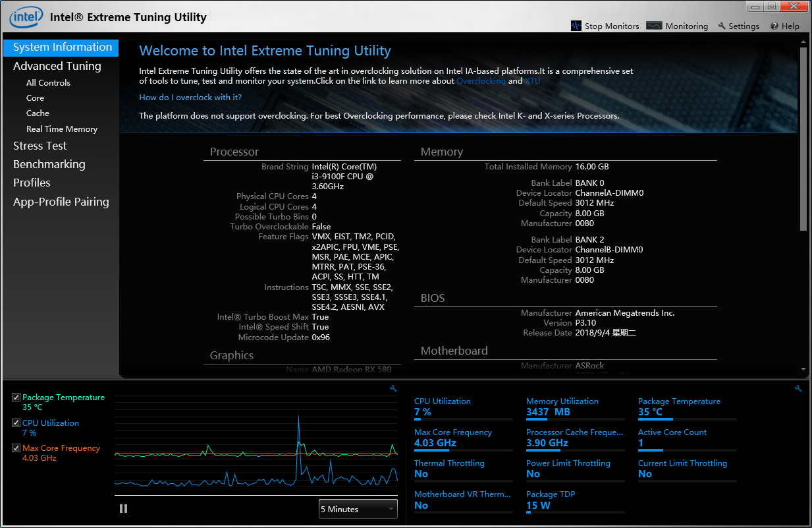Click Package Temperature 35 °C monitor tile
Screen dimensions: 812x528
(x=687, y=409)
